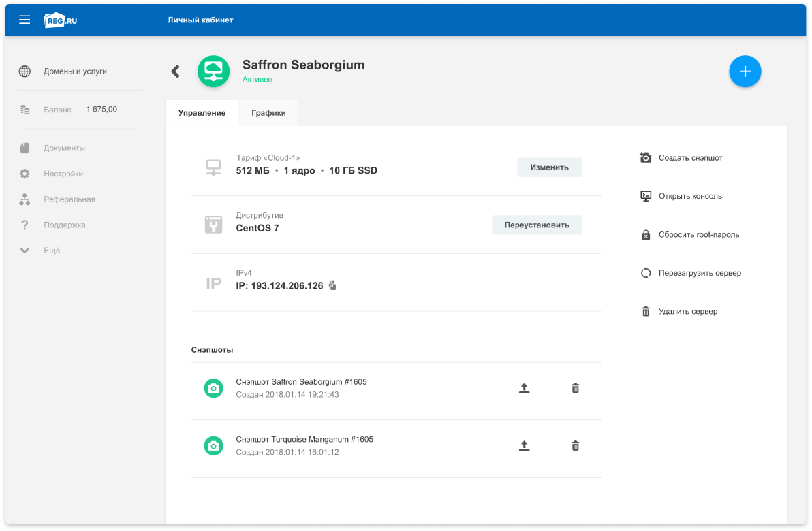The image size is (812, 531).
Task: Click Открыть консоль link
Action: [x=690, y=196]
